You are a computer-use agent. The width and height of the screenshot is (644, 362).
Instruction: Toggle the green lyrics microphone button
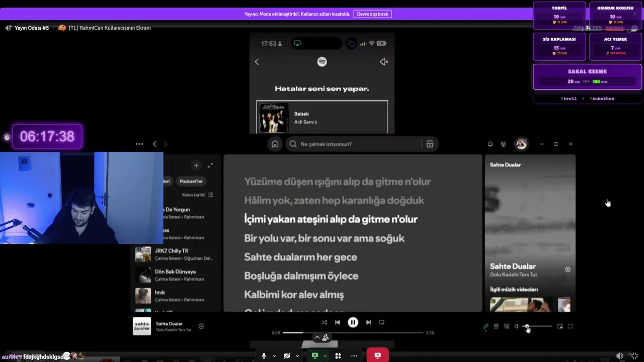click(486, 326)
